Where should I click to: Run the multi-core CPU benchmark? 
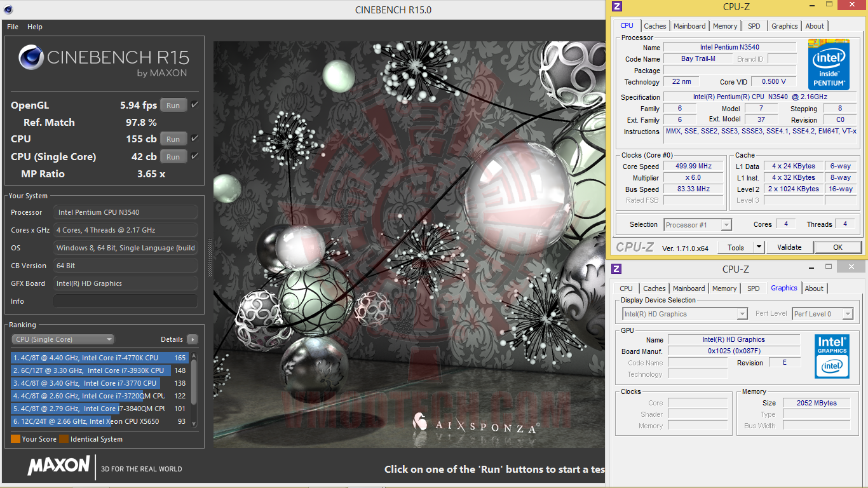[173, 139]
